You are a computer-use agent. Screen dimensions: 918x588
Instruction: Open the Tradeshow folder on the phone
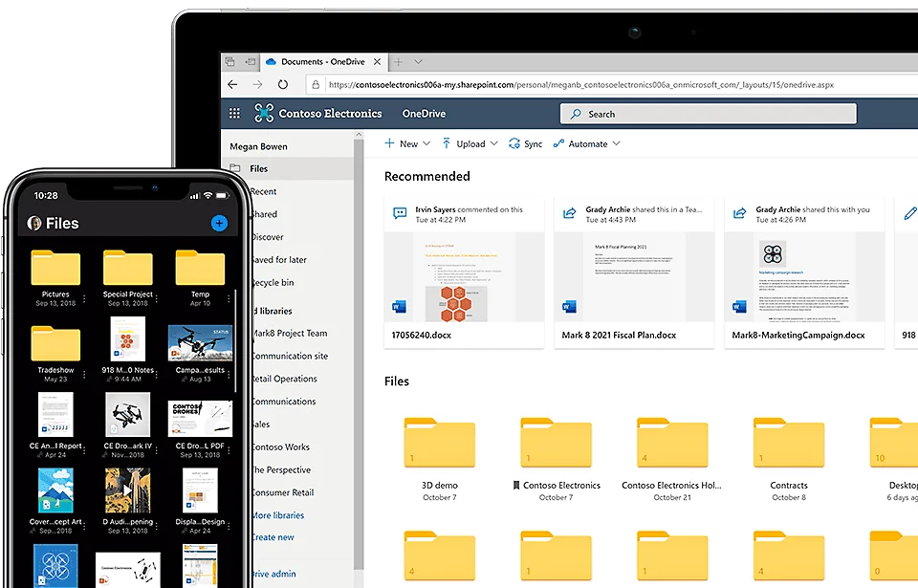(x=55, y=343)
